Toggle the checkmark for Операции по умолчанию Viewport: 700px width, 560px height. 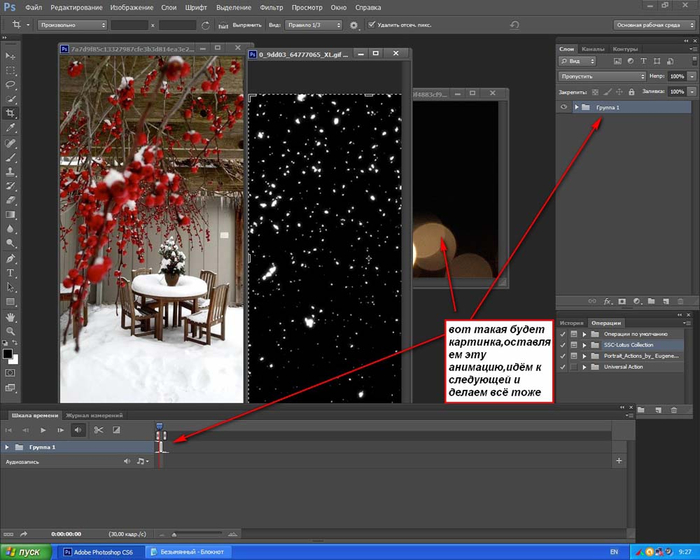pos(562,334)
